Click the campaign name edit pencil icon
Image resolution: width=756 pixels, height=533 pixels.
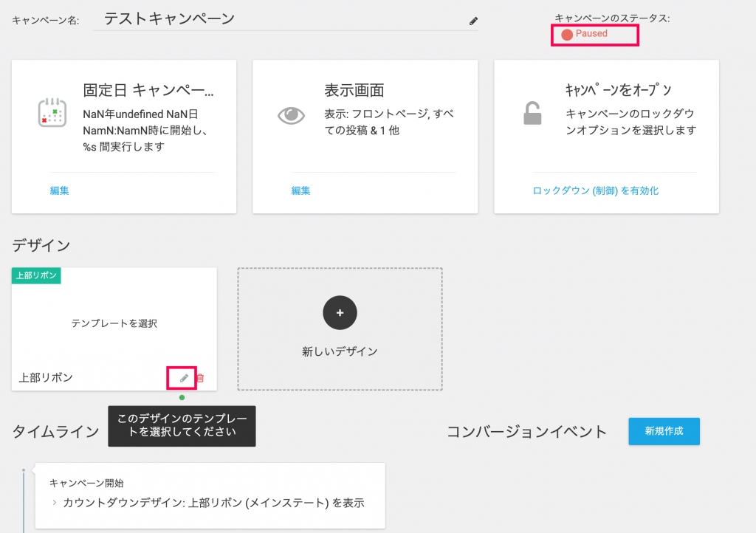point(473,21)
